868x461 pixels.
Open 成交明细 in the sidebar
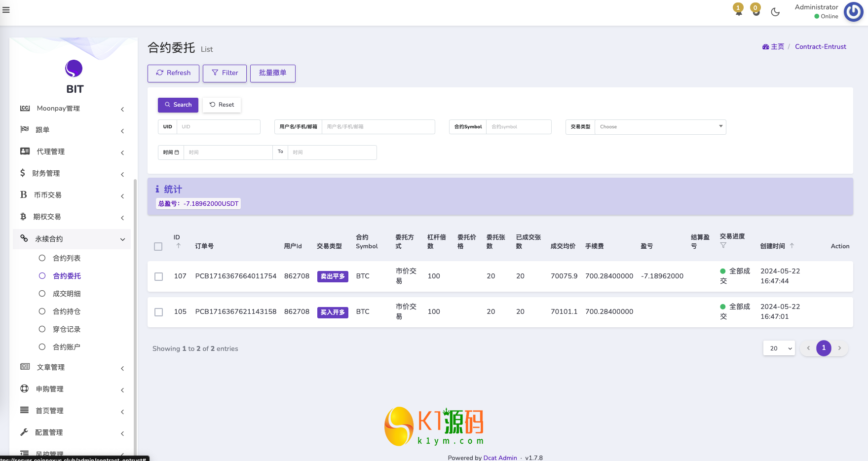[66, 294]
